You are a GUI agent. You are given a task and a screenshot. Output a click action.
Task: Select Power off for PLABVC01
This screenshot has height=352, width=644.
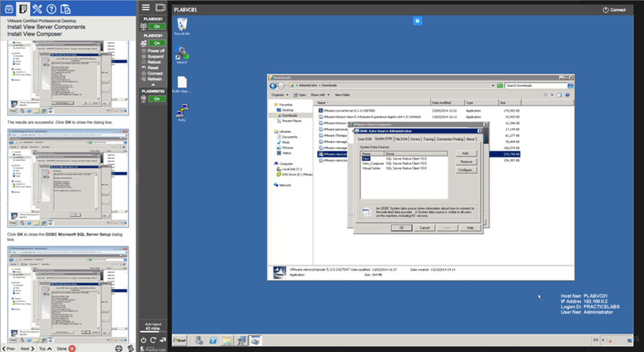click(x=153, y=51)
